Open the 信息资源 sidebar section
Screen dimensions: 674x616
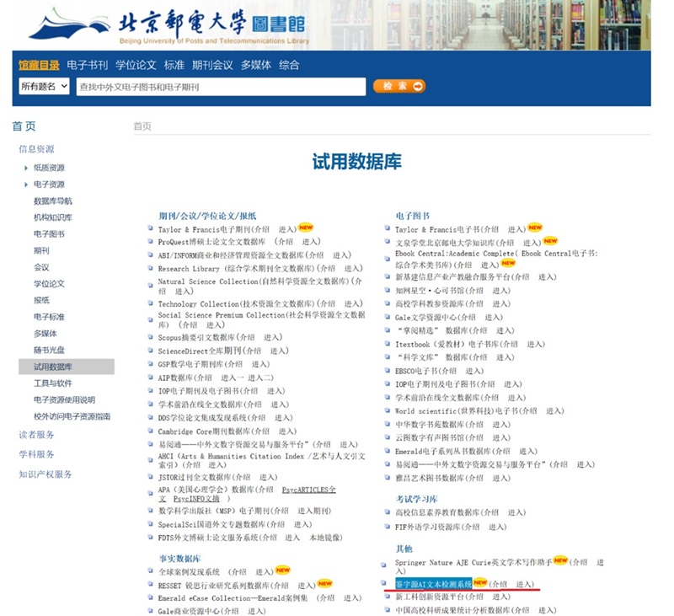click(36, 149)
